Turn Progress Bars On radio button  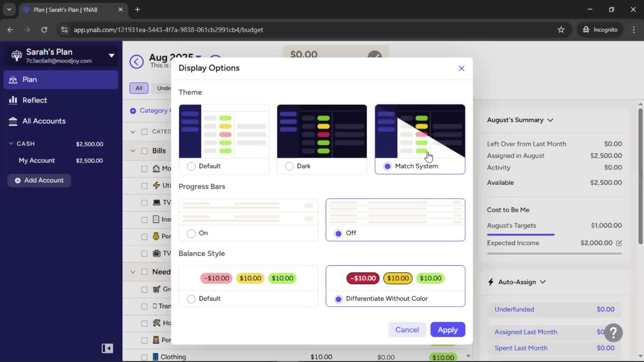[x=191, y=233]
